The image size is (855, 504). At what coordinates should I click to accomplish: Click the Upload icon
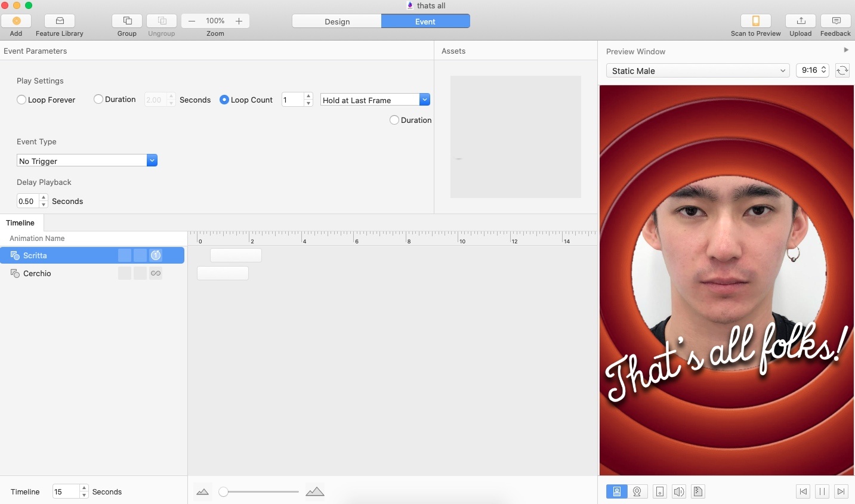[801, 21]
